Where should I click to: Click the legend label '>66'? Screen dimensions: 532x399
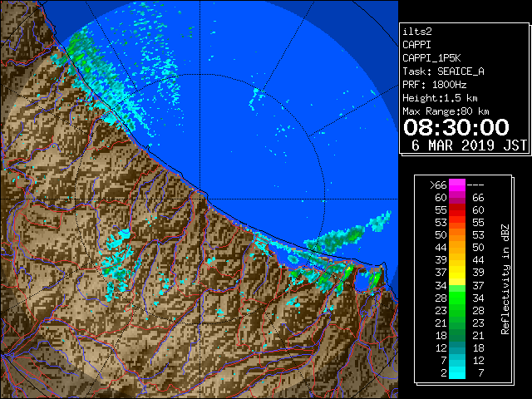pyautogui.click(x=438, y=185)
